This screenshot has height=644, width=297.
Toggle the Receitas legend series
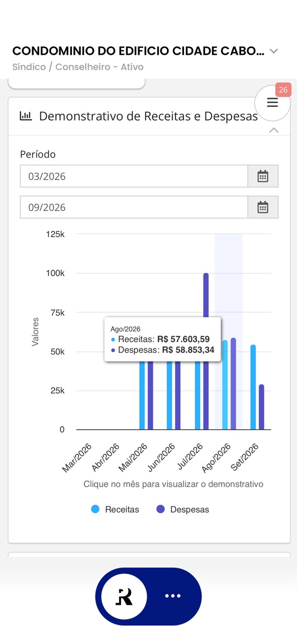point(115,509)
